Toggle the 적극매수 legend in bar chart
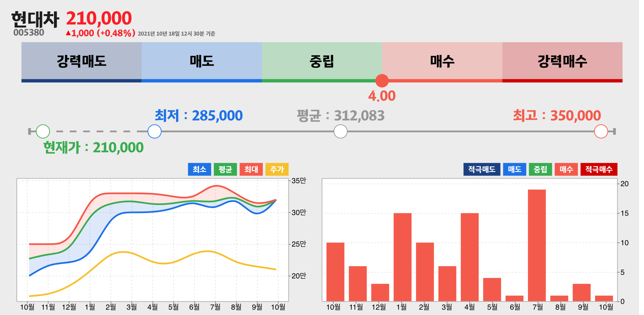 (599, 169)
